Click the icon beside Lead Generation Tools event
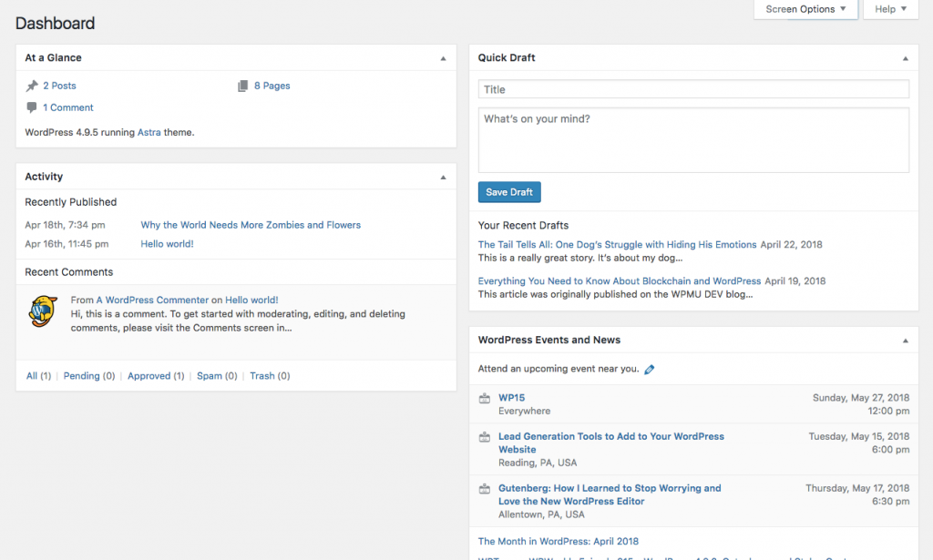 (x=485, y=437)
